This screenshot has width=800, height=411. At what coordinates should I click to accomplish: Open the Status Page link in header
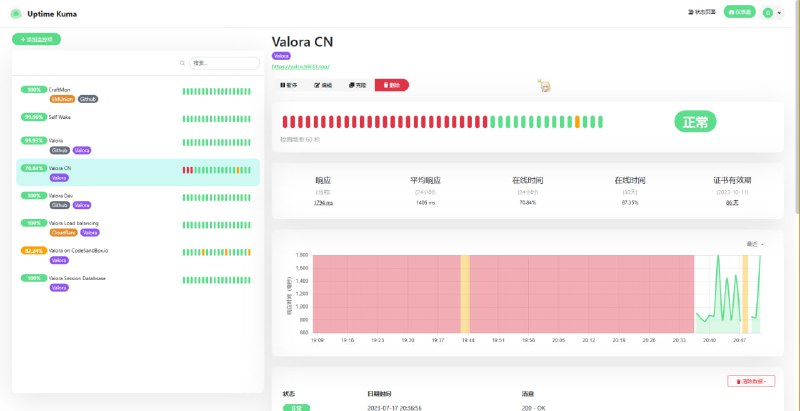click(x=702, y=12)
